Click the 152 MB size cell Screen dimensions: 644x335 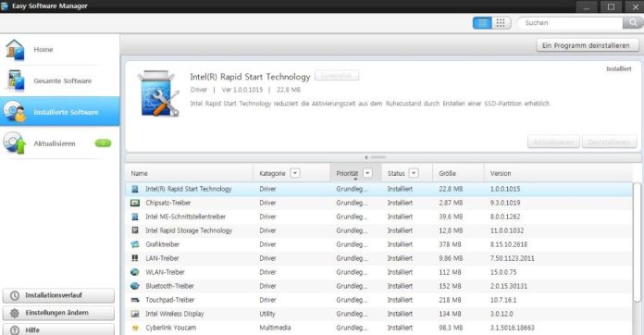450,286
